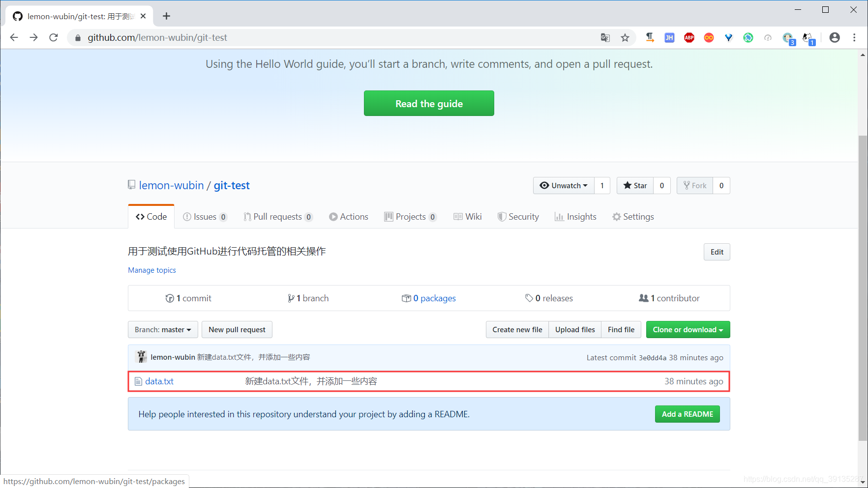Click New pull request button

(x=237, y=329)
